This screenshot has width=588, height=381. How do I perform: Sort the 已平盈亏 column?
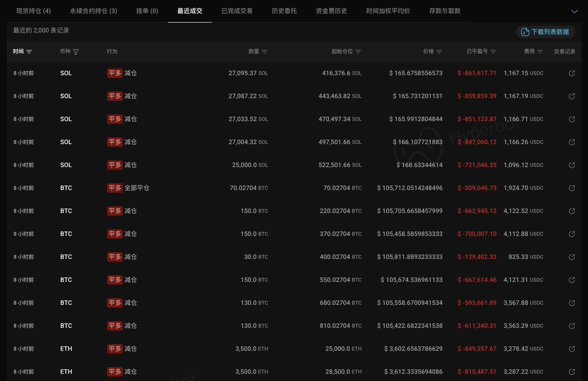493,51
